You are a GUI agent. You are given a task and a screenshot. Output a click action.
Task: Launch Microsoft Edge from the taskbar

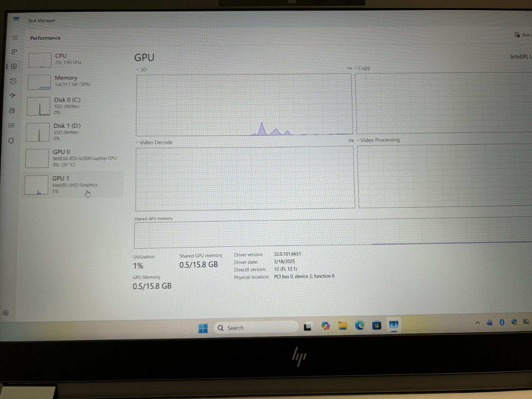pos(359,325)
